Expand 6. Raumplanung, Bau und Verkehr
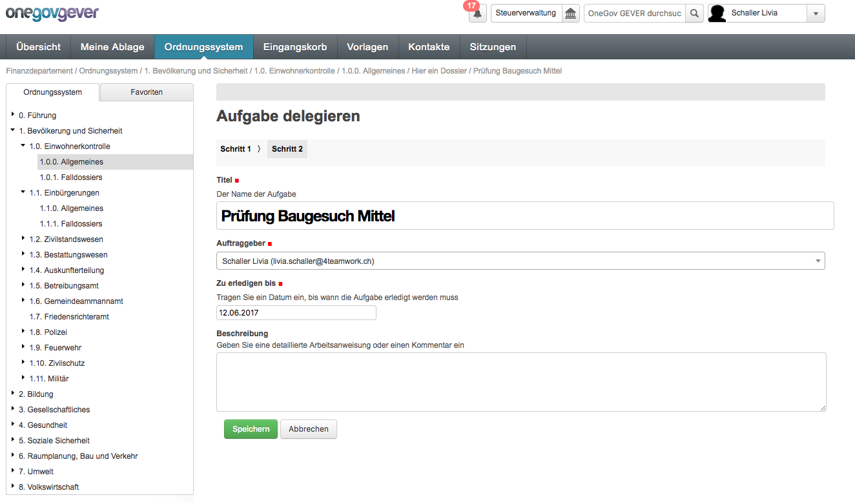855x504 pixels. pyautogui.click(x=13, y=456)
